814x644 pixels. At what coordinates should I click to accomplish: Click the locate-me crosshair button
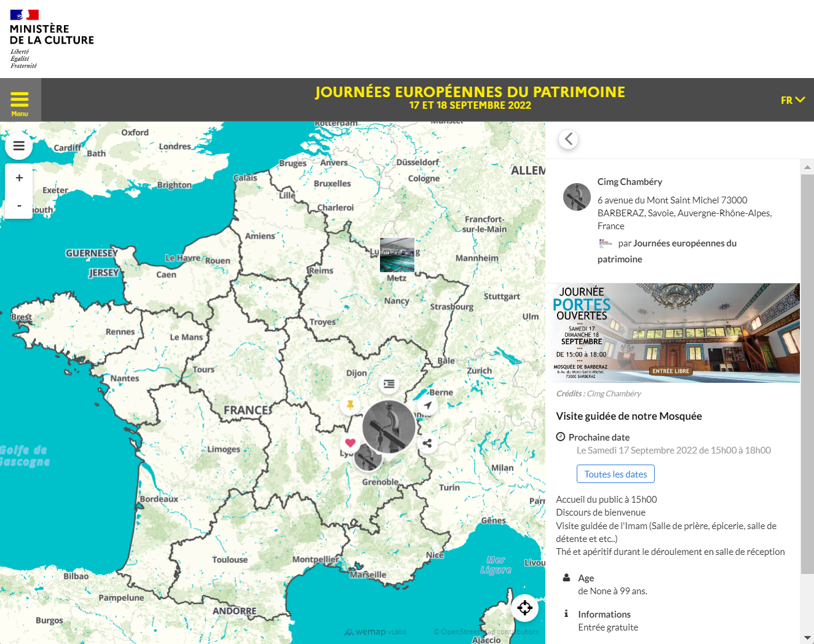pos(525,608)
